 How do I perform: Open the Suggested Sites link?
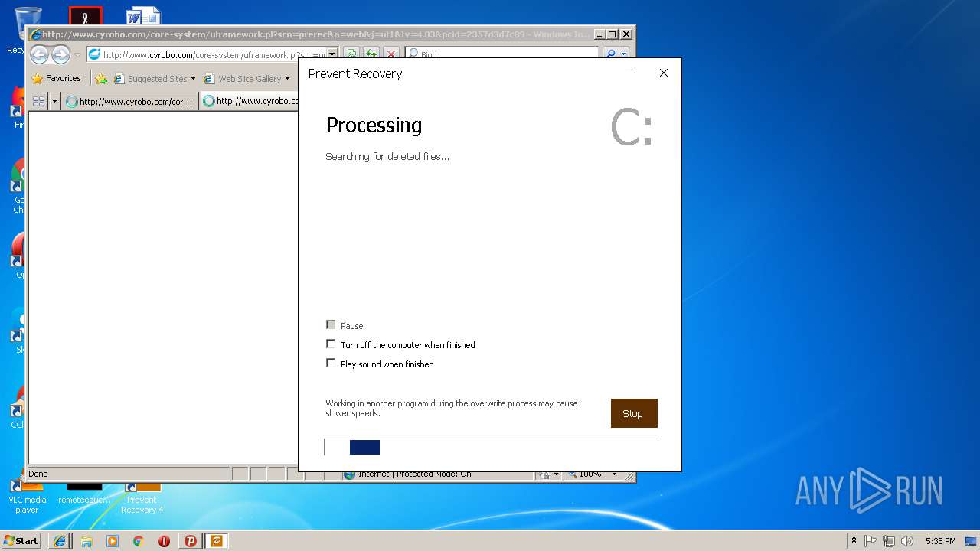pyautogui.click(x=150, y=78)
